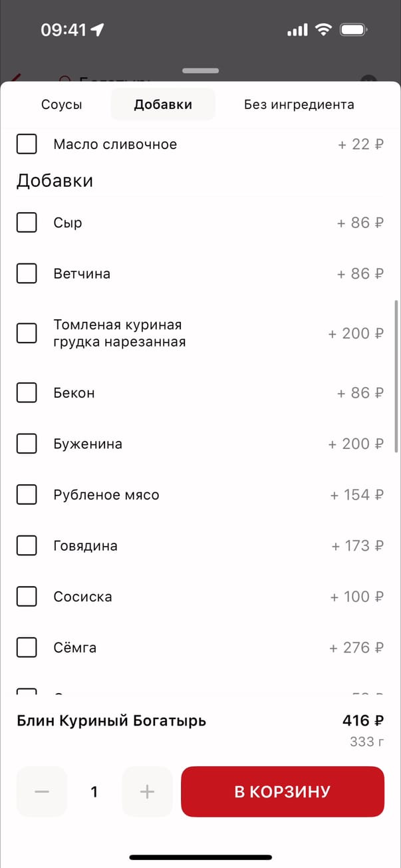Screen dimensions: 401x868
Task: Tick the Масло сливочное checkbox
Action: coord(27,144)
